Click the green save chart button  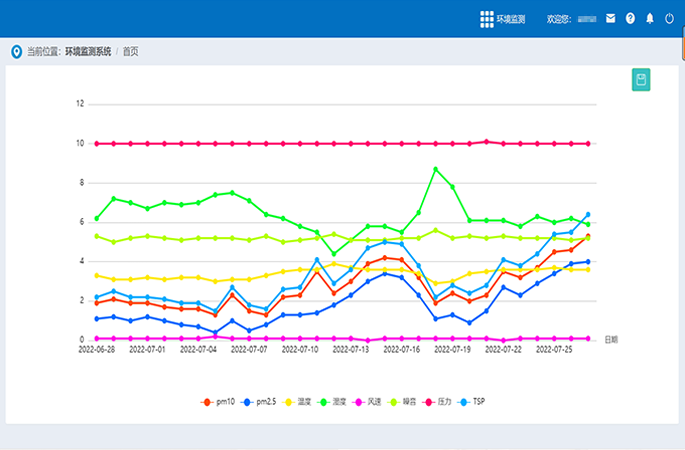[641, 80]
